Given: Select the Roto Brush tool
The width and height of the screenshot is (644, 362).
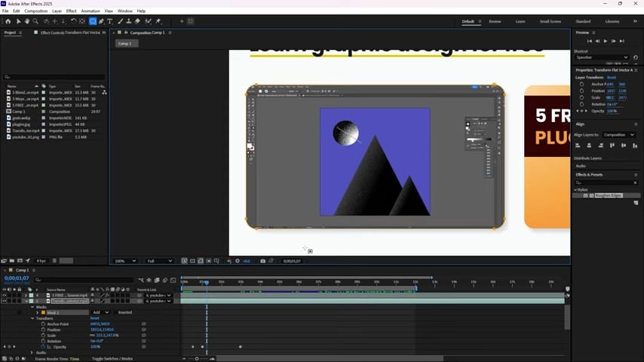Looking at the screenshot, I should [x=148, y=21].
